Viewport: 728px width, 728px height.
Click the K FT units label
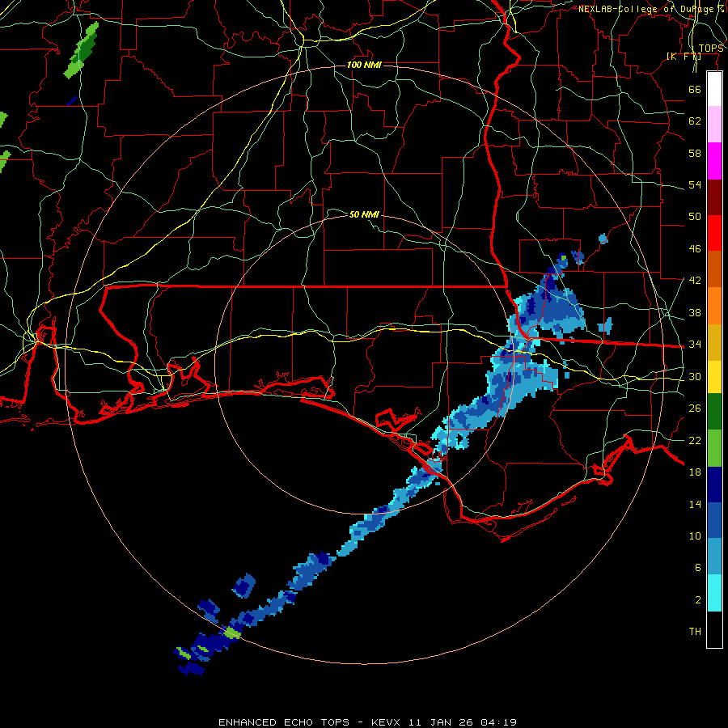pyautogui.click(x=684, y=56)
